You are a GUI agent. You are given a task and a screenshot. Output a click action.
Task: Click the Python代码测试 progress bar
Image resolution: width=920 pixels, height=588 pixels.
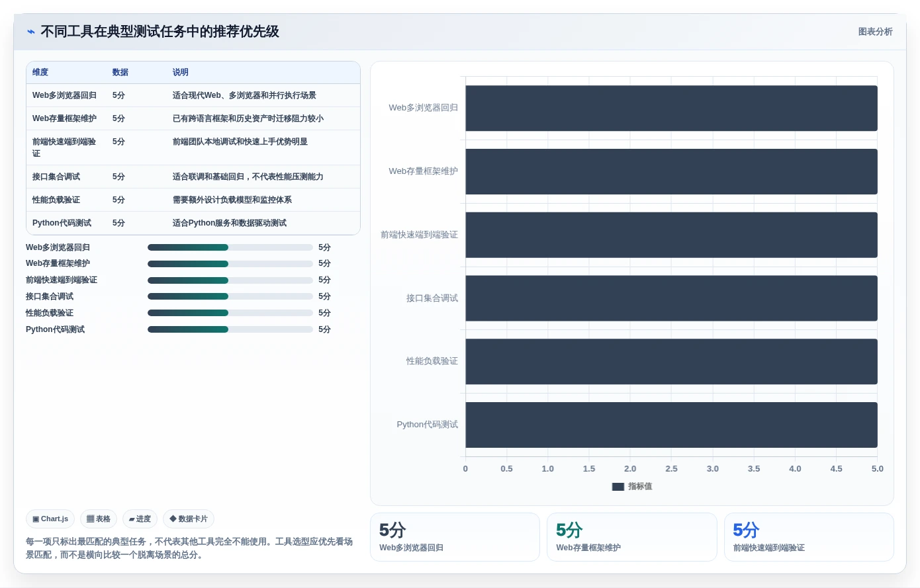coord(230,329)
